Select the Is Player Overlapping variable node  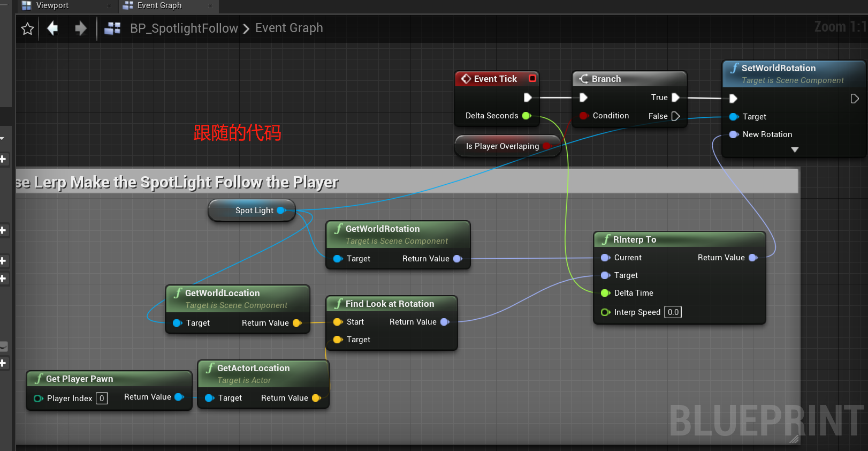tap(507, 146)
